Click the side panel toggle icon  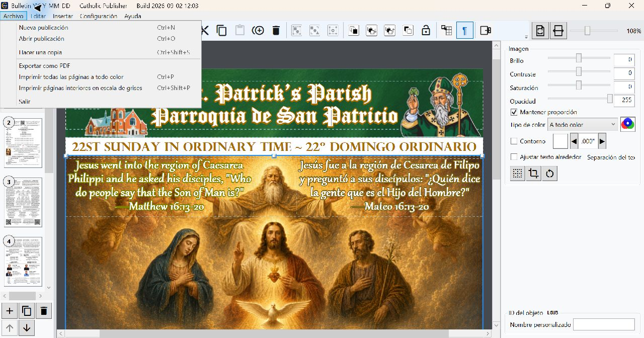486,31
